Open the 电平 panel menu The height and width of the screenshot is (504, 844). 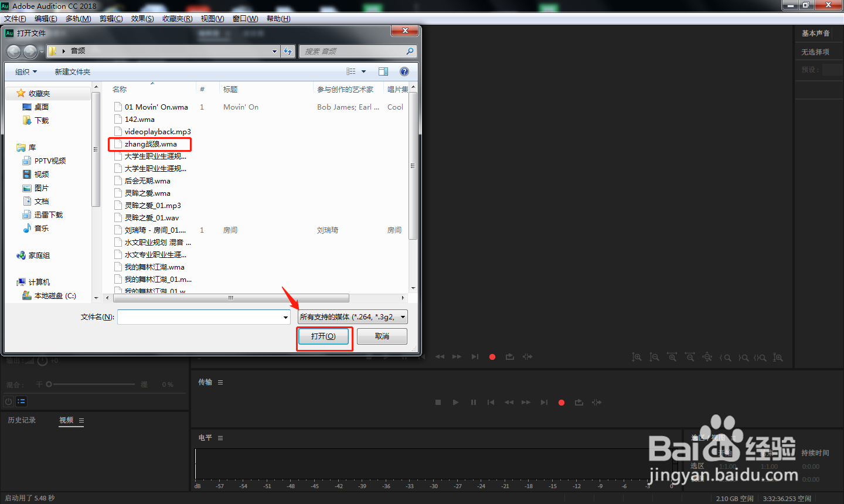[220, 438]
